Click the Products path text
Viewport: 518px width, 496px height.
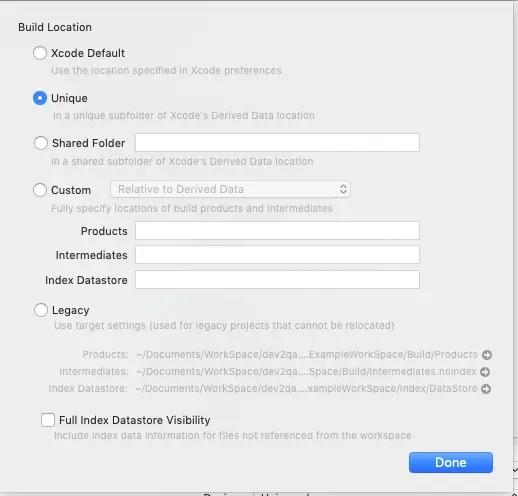(x=307, y=354)
